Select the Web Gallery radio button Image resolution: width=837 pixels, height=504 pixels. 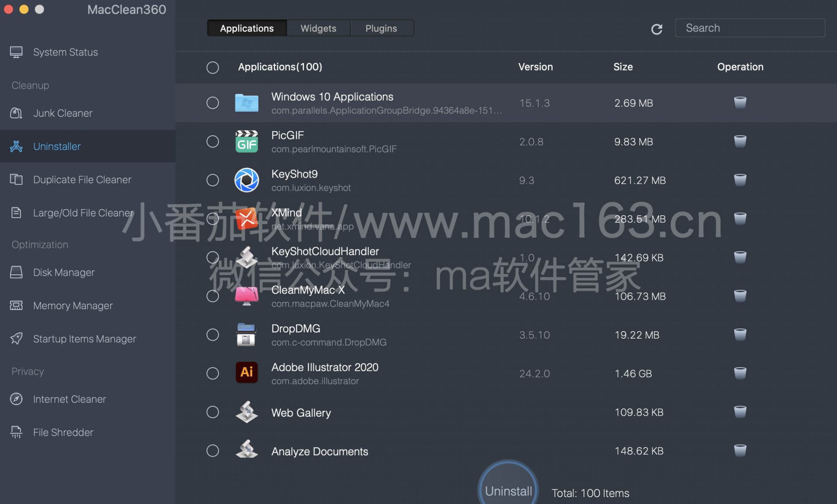(213, 412)
